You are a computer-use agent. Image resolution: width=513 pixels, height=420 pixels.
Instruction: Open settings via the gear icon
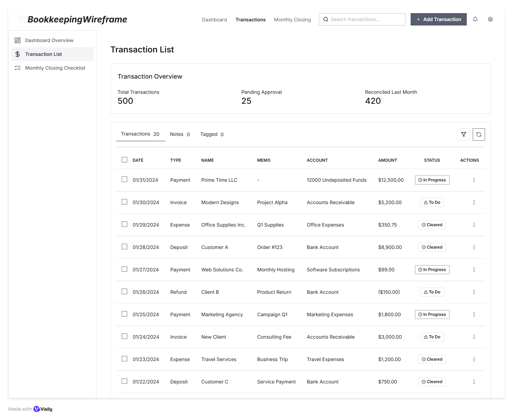(x=490, y=19)
